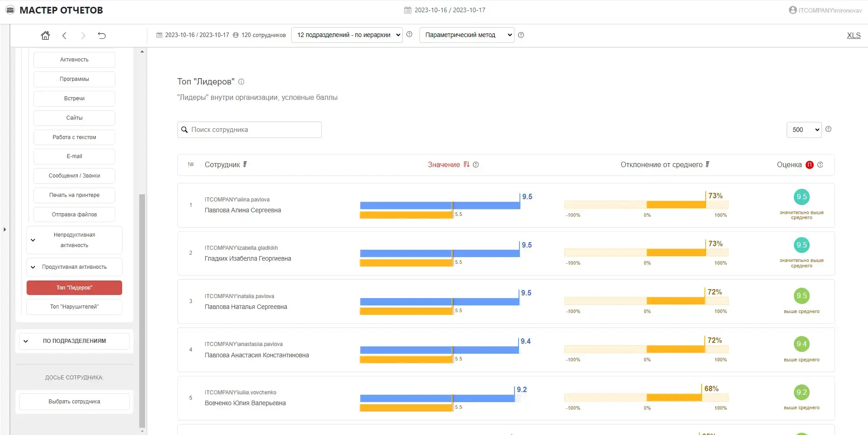Click the home icon in the toolbar
The width and height of the screenshot is (868, 435).
point(45,35)
